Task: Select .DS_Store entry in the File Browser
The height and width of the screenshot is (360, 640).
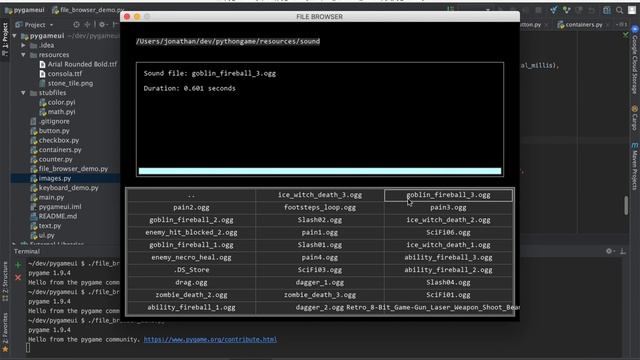Action: pyautogui.click(x=191, y=270)
